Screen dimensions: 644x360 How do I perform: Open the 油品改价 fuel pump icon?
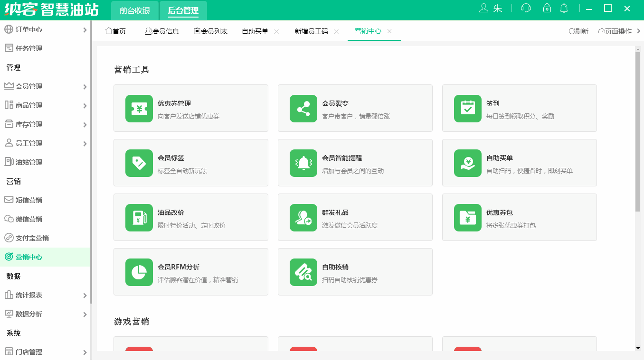coord(139,217)
